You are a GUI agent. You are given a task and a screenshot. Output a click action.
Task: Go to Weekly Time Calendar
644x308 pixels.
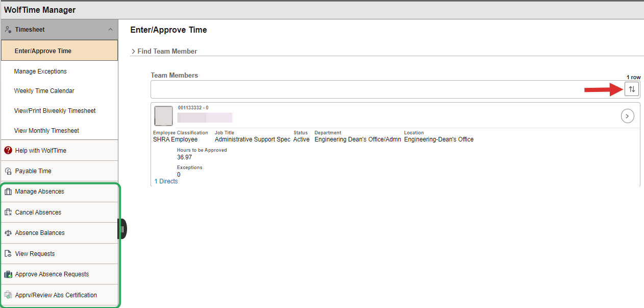[59, 91]
